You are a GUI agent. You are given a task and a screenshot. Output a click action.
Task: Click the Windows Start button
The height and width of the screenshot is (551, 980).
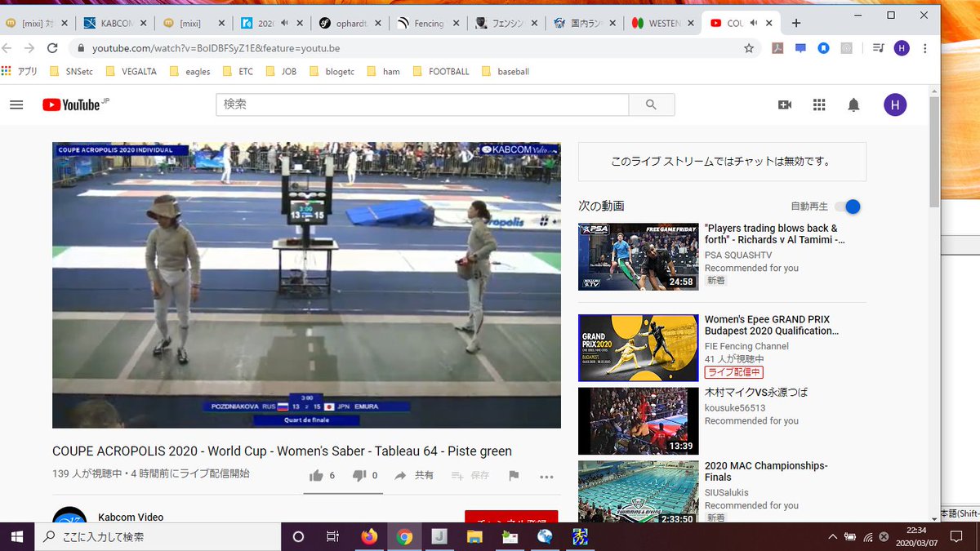(x=17, y=536)
